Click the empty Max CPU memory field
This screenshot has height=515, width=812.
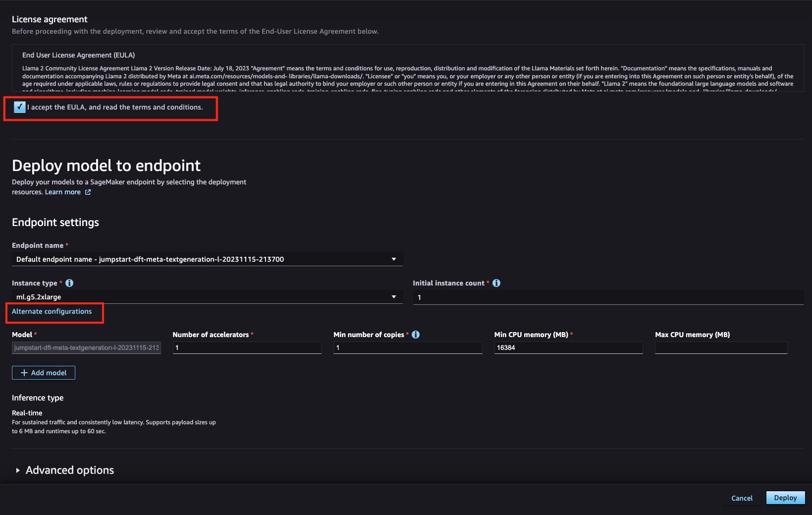[721, 347]
